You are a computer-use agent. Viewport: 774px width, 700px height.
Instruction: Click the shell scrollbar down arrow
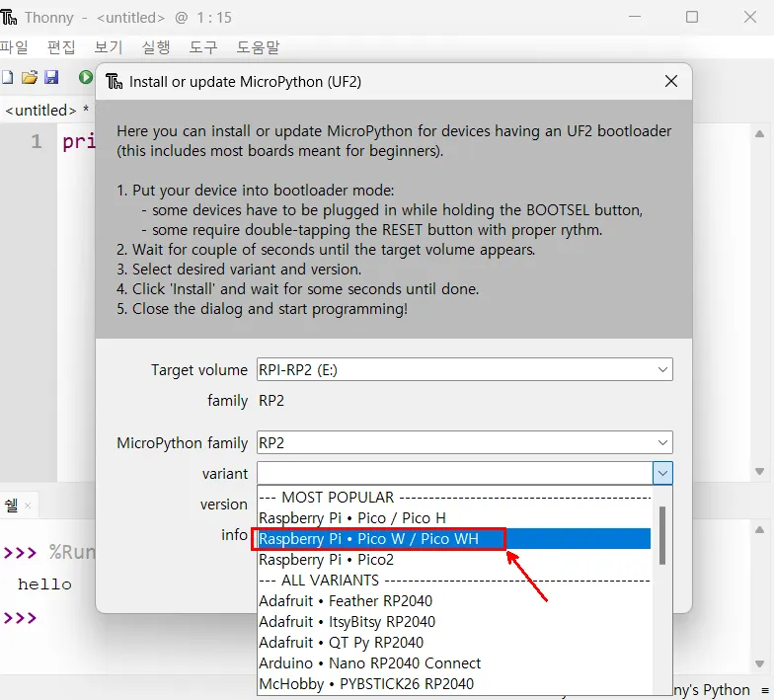coord(760,663)
